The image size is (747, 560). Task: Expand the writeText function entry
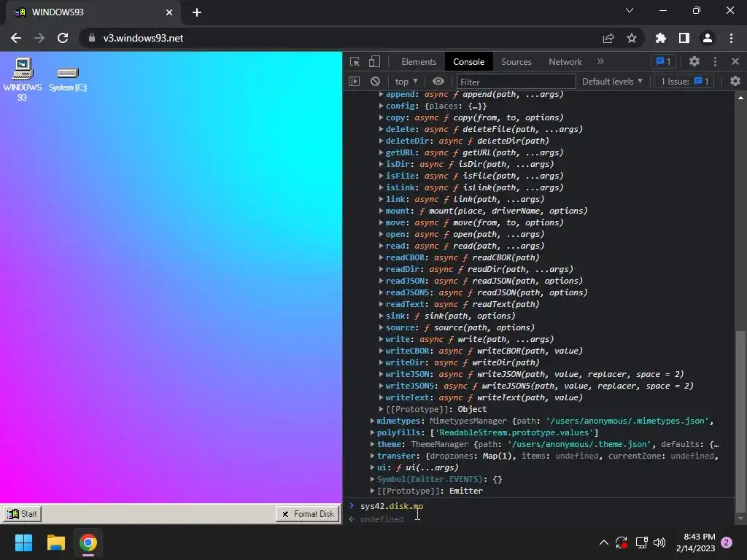pos(381,397)
